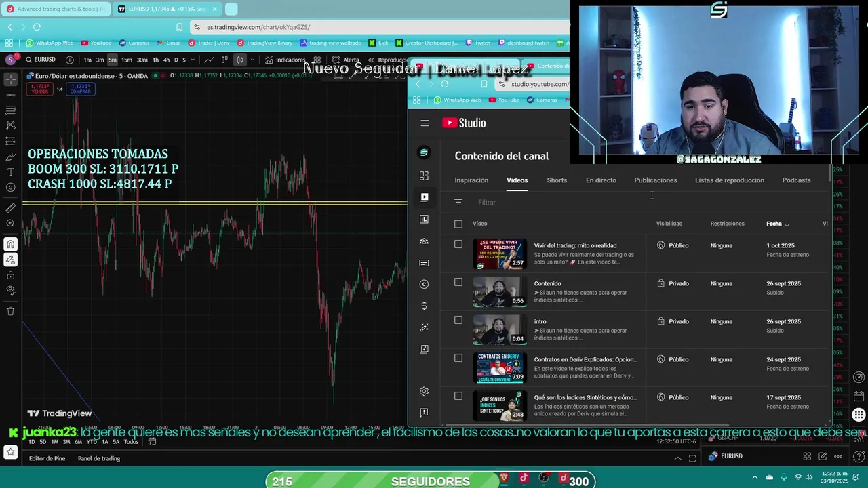This screenshot has height=488, width=868.
Task: Check the 'Contratos en Deriv' video checkbox
Action: pyautogui.click(x=458, y=358)
